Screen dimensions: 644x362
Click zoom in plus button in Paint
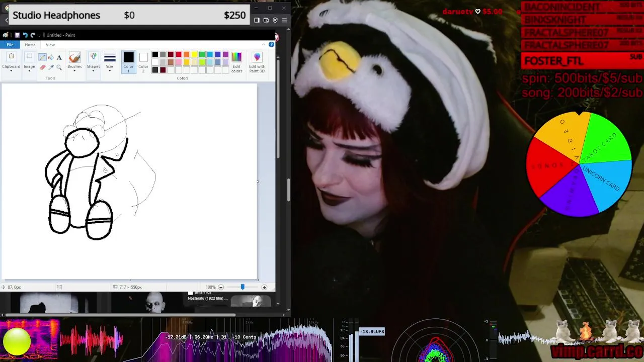pyautogui.click(x=264, y=287)
